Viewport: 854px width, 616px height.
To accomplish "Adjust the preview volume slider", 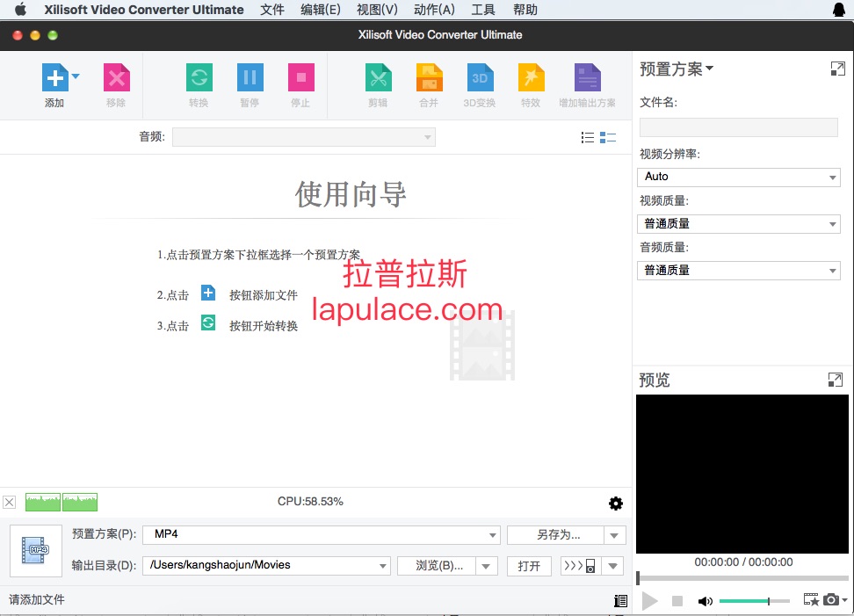I will [754, 601].
